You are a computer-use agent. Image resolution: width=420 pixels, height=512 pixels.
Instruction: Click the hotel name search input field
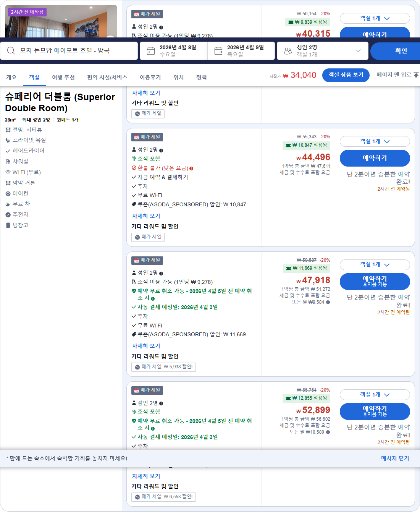[69, 51]
